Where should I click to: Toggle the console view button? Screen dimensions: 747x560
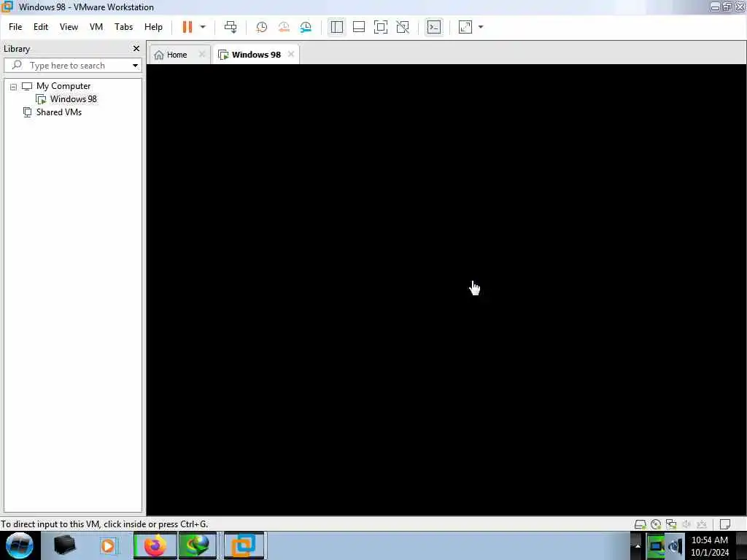pyautogui.click(x=434, y=27)
